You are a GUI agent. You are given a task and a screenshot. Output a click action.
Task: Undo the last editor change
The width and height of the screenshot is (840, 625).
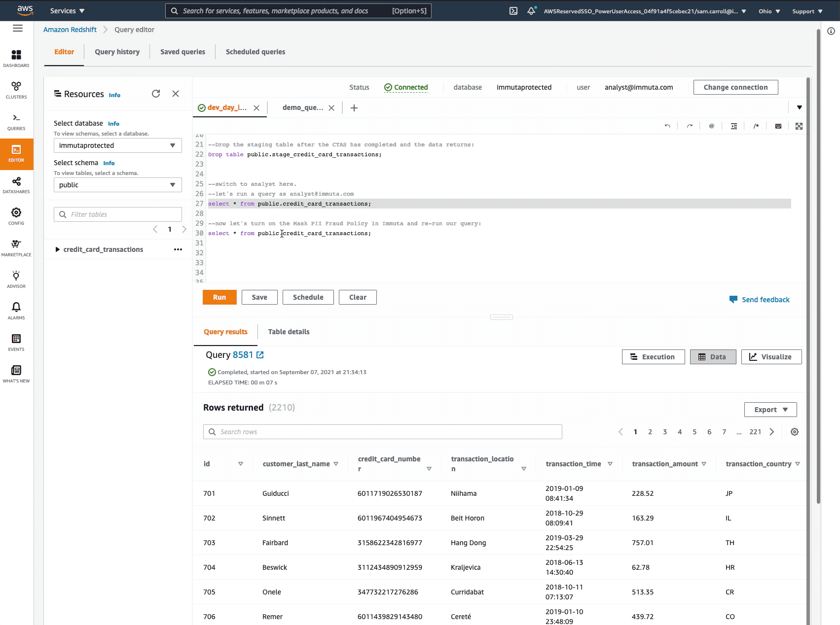667,126
